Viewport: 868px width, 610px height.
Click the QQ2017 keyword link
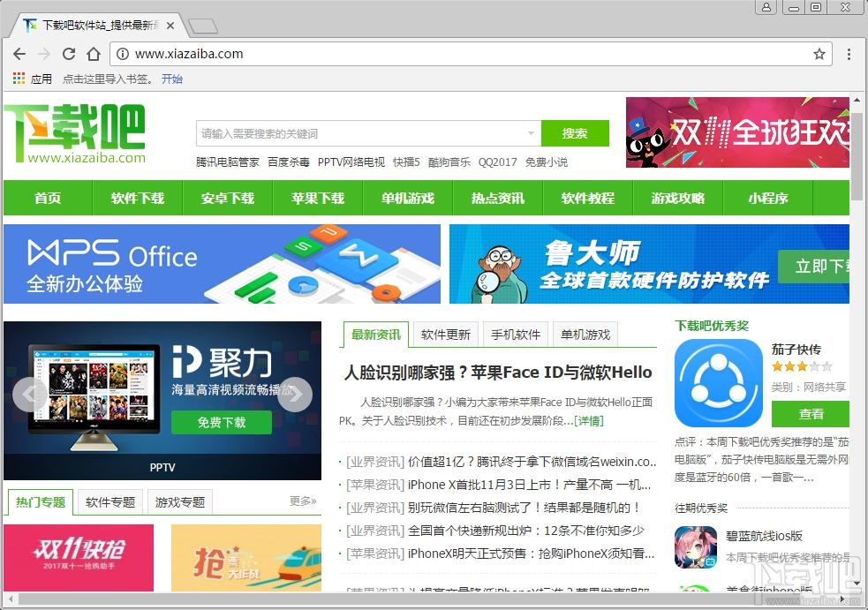(497, 162)
